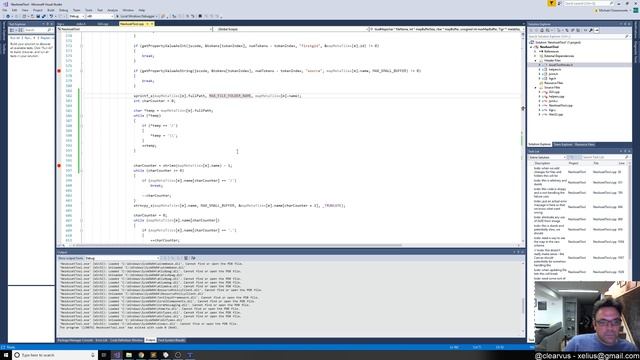Open Chrome from the taskbar
This screenshot has height=360, width=640.
click(x=141, y=355)
